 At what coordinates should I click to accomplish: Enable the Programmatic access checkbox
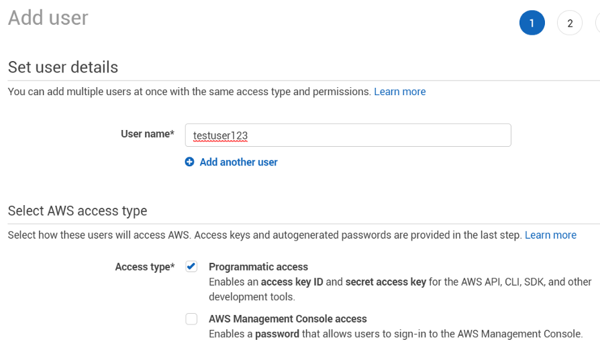191,266
